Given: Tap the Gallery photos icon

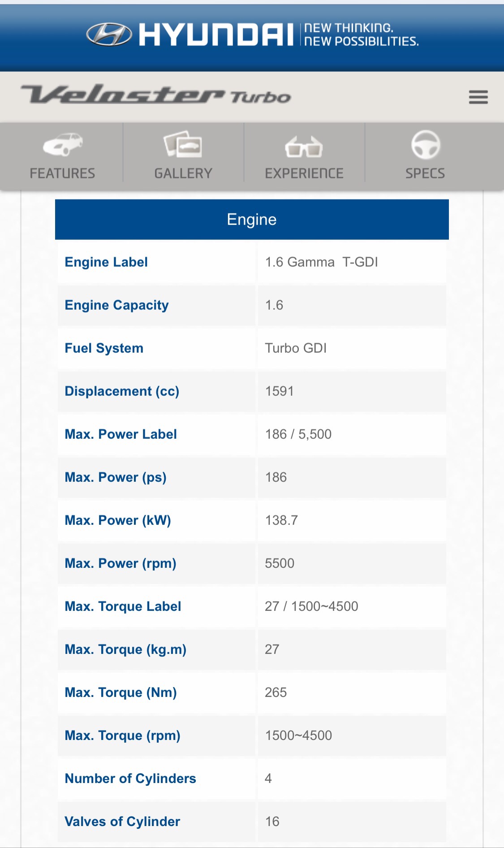Looking at the screenshot, I should [183, 144].
